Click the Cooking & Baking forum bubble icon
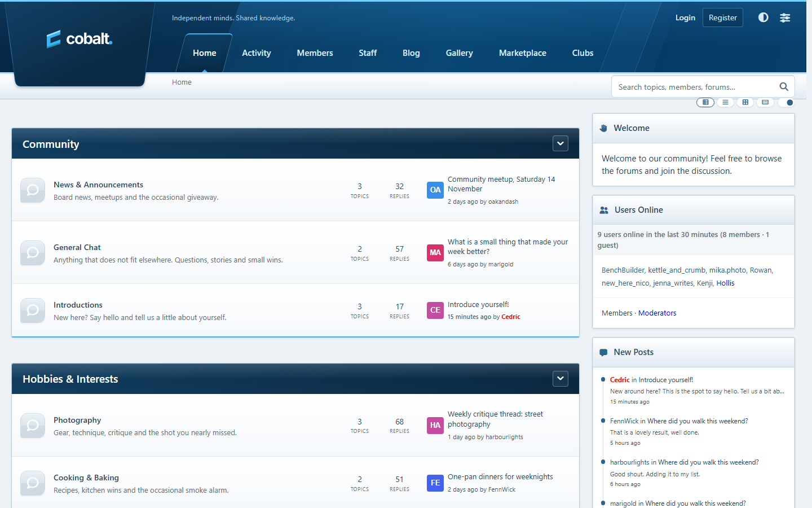Screen dimensions: 812x508 point(33,483)
